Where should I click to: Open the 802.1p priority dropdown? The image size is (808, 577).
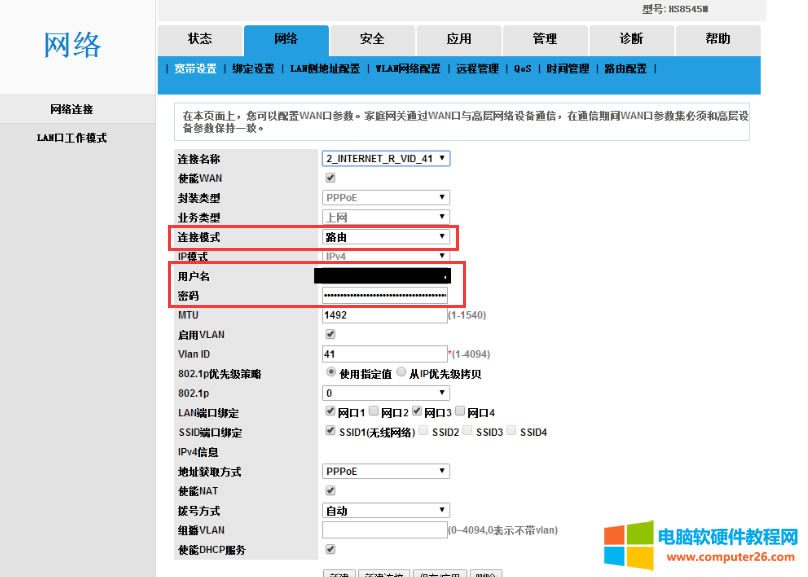tap(385, 393)
